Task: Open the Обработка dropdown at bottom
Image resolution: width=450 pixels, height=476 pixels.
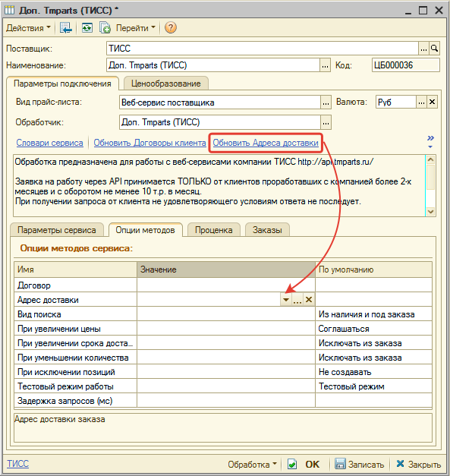Action: tap(252, 464)
